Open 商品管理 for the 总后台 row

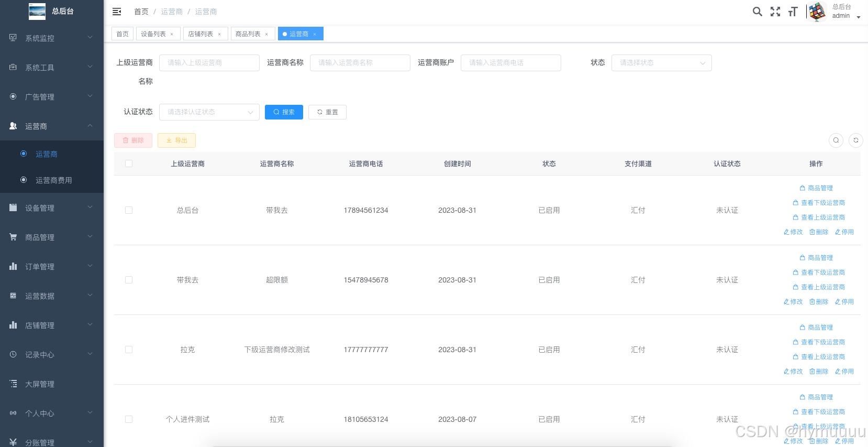point(816,188)
